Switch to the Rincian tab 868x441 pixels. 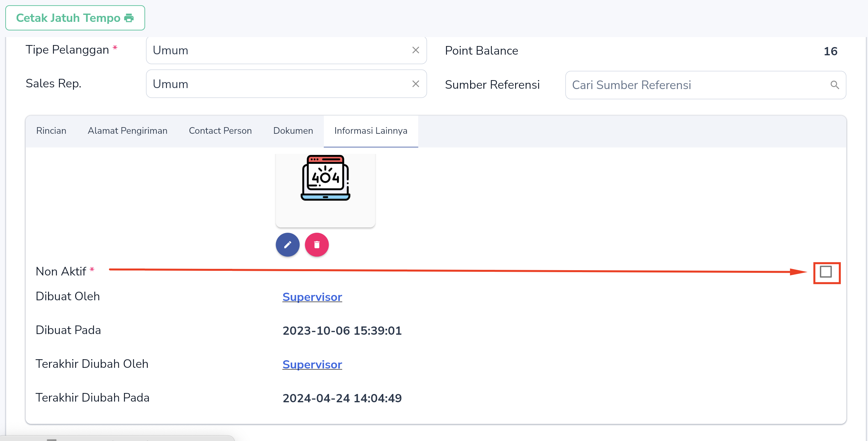tap(51, 131)
